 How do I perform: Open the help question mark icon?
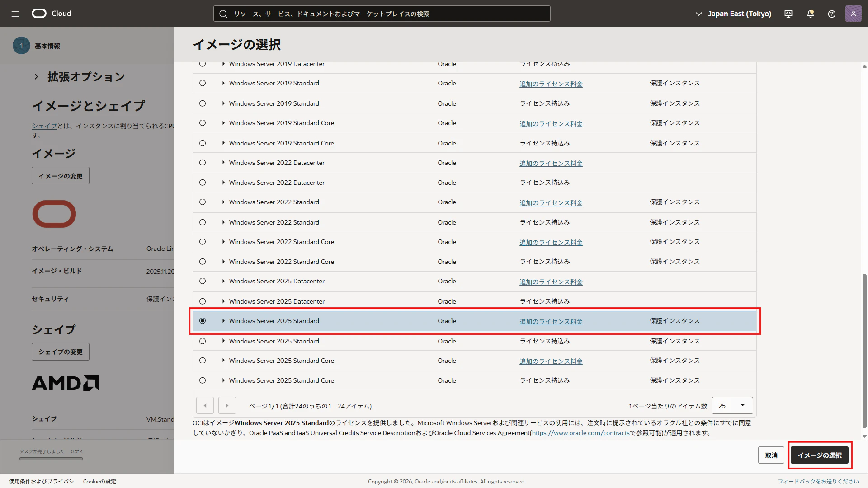point(832,14)
